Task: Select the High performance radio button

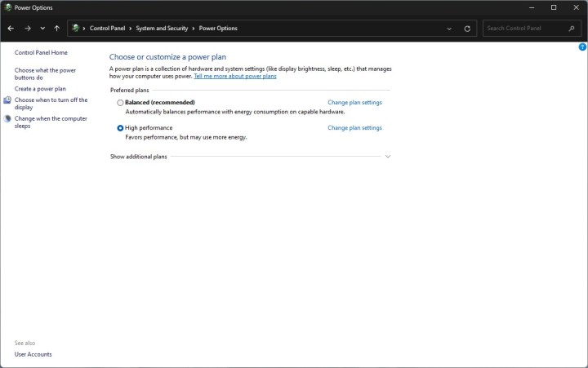Action: [x=121, y=128]
